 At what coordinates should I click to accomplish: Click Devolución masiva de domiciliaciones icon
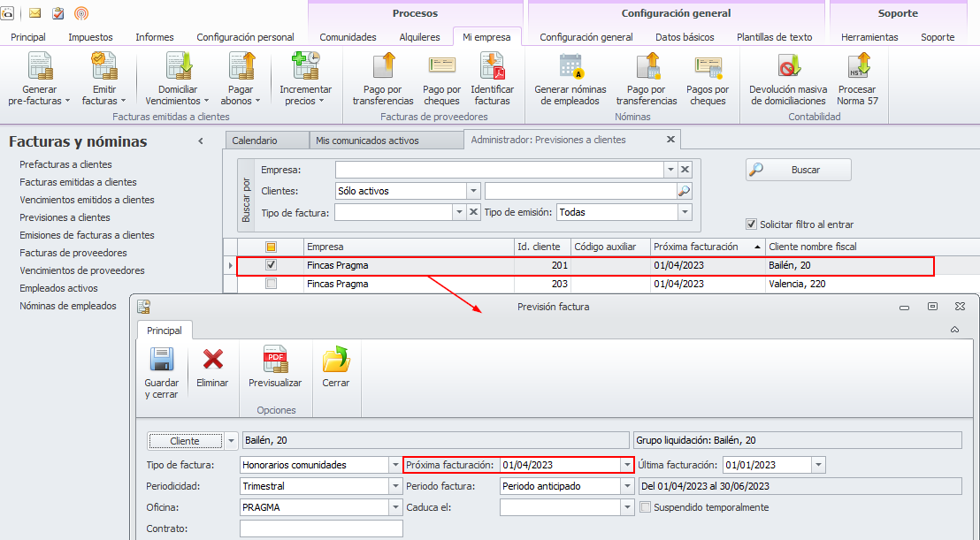click(788, 68)
